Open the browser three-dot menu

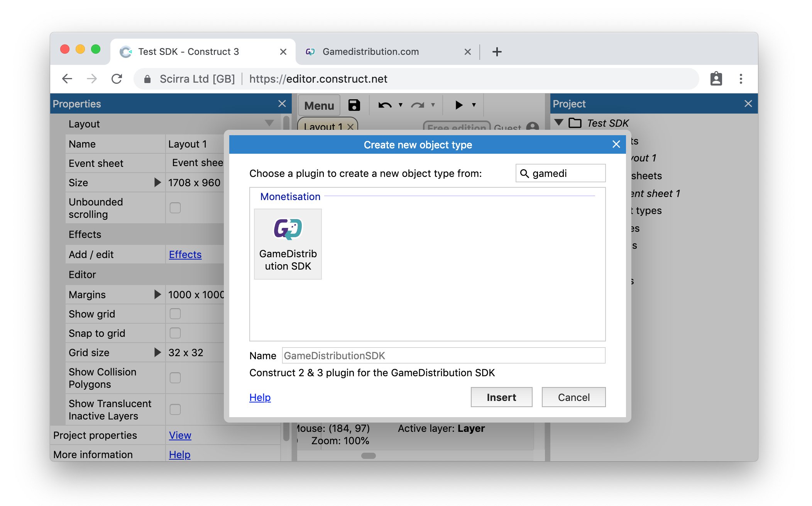point(741,79)
